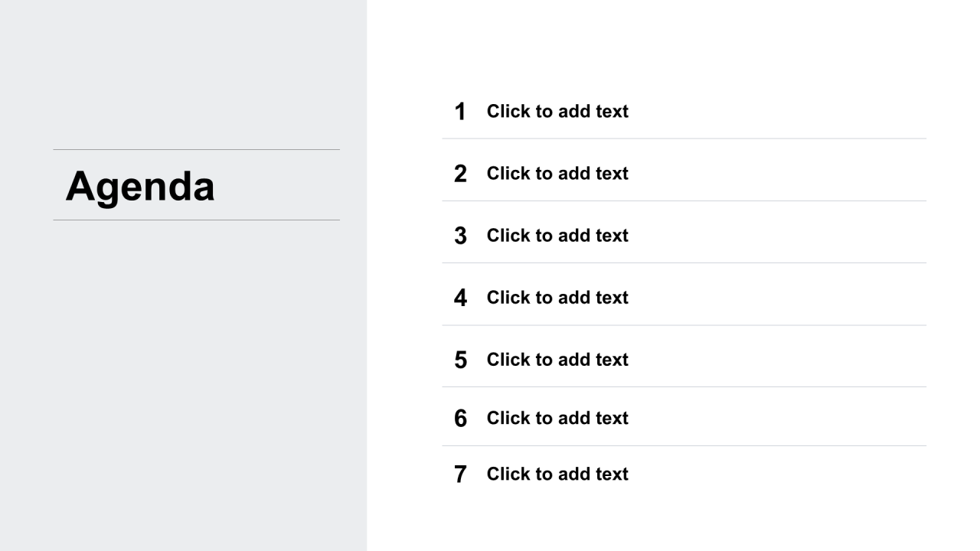Select the number 7 in agenda list

[460, 474]
